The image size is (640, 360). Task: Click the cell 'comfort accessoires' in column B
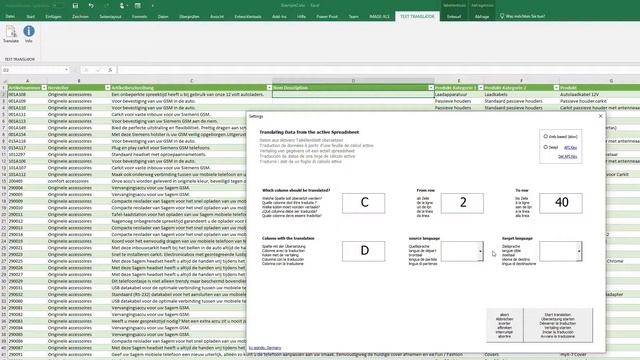click(x=68, y=181)
